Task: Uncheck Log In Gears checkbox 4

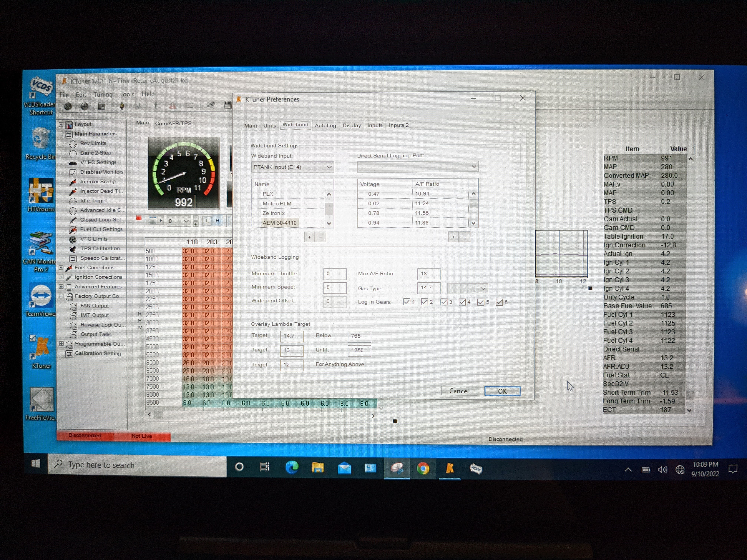Action: tap(462, 302)
